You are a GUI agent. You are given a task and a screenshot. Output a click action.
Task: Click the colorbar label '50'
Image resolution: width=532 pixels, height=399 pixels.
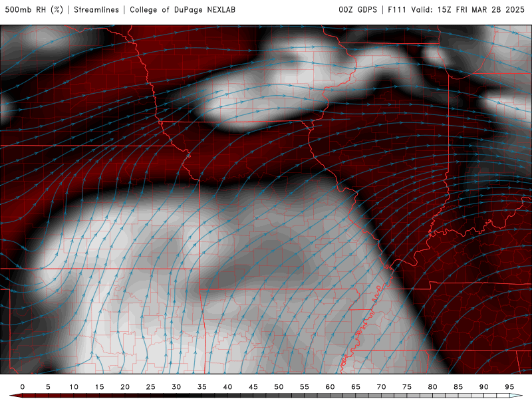tap(279, 387)
